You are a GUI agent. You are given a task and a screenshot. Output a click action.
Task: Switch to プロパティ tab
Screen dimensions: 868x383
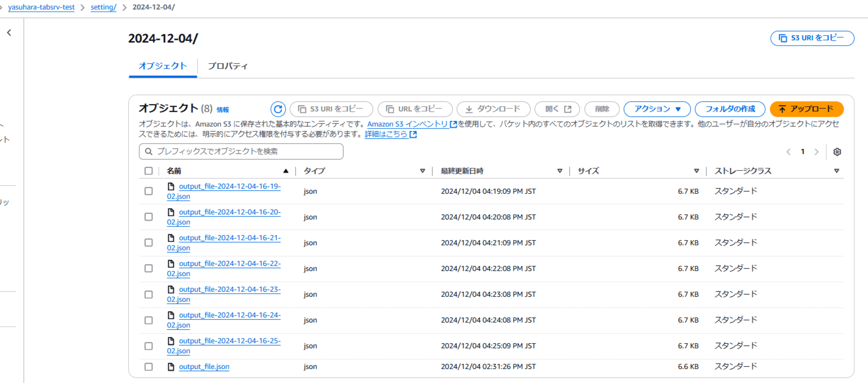tap(227, 66)
